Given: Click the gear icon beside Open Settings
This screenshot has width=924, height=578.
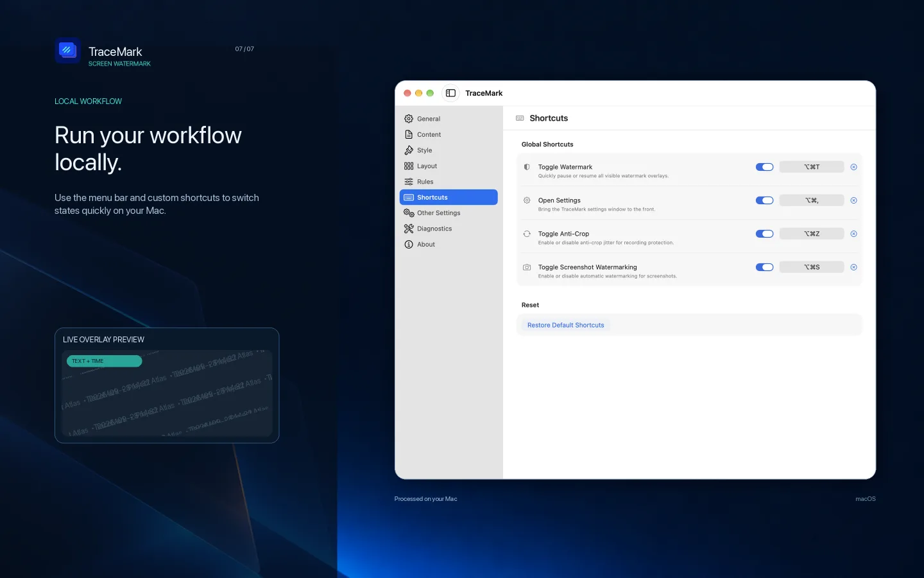Looking at the screenshot, I should tap(527, 200).
